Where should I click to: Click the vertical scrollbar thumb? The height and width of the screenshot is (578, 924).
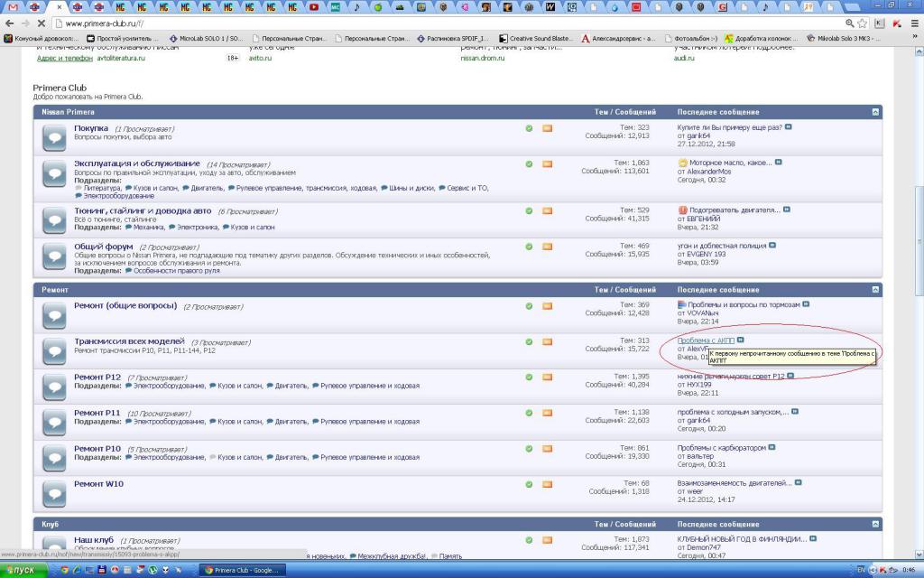[x=918, y=240]
